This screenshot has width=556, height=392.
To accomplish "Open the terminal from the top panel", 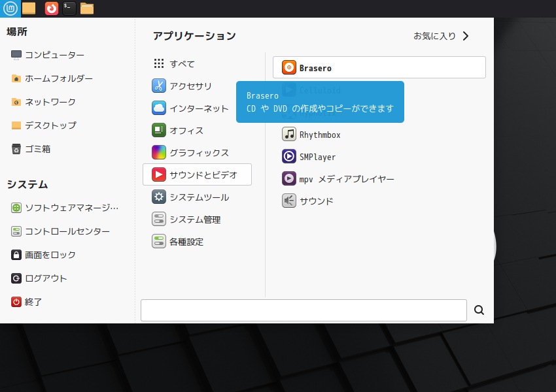I will (x=69, y=8).
